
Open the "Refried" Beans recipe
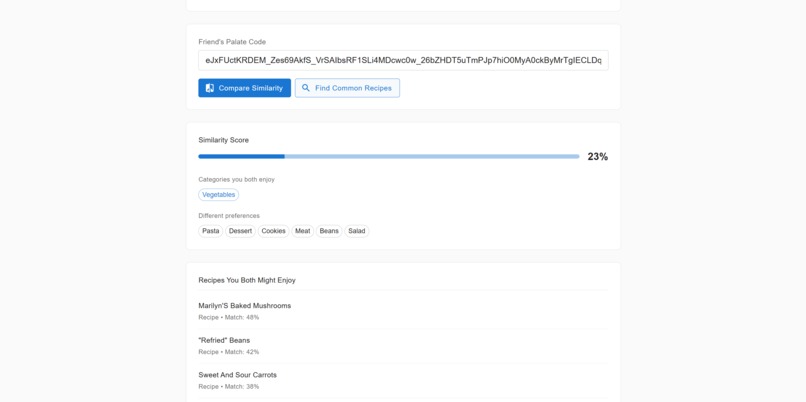tap(403, 346)
